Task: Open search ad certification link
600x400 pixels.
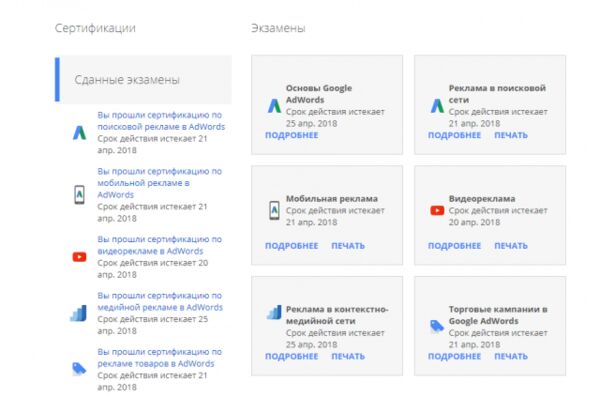Action: click(x=161, y=121)
